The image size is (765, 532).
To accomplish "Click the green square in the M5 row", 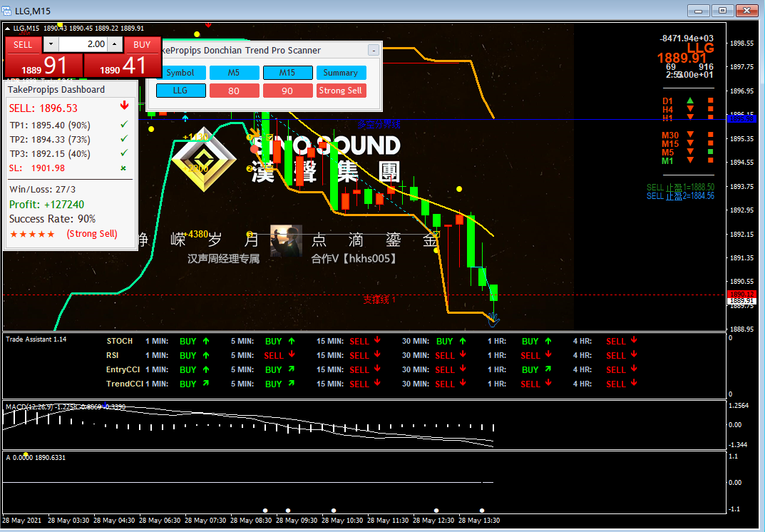I will (710, 152).
